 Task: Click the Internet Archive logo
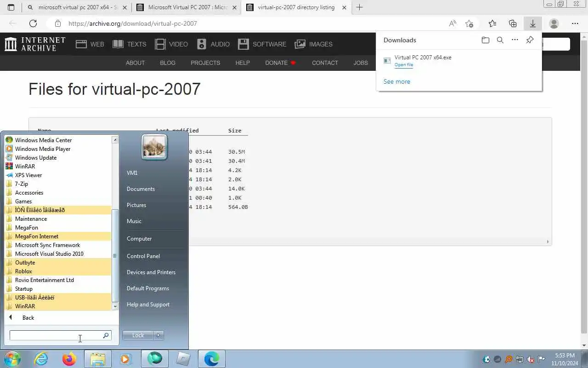coord(35,44)
